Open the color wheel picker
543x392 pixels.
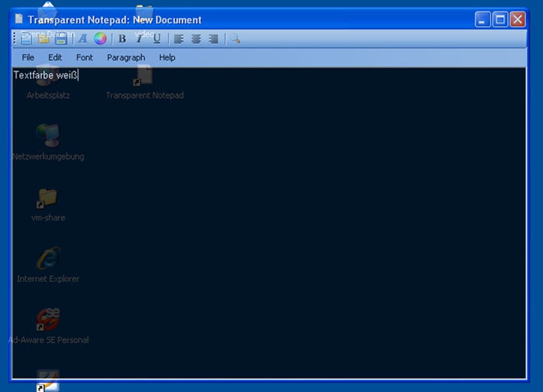pyautogui.click(x=101, y=38)
